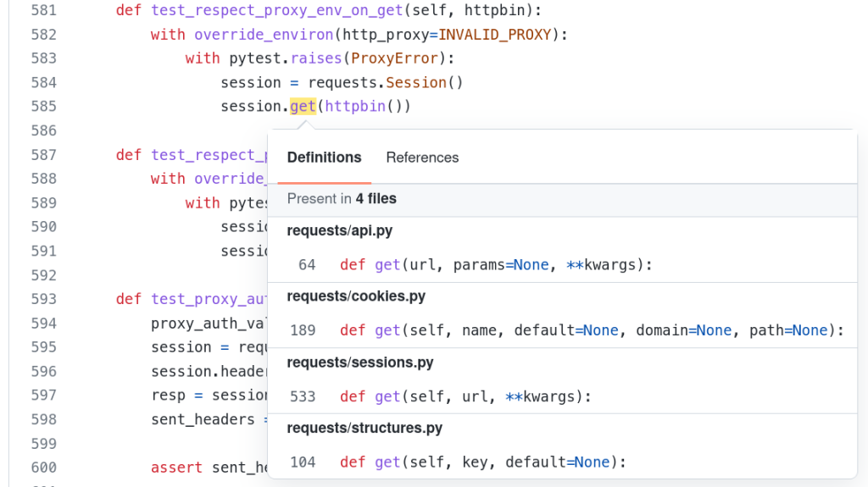Image resolution: width=868 pixels, height=487 pixels.
Task: Click the highlighted get token on line 585
Action: point(303,107)
